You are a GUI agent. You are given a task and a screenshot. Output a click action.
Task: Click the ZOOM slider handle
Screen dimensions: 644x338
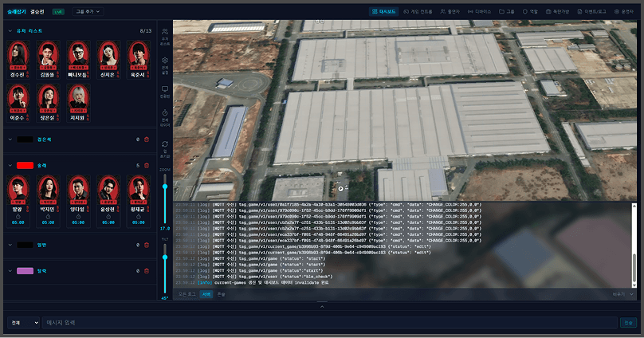[x=165, y=187]
